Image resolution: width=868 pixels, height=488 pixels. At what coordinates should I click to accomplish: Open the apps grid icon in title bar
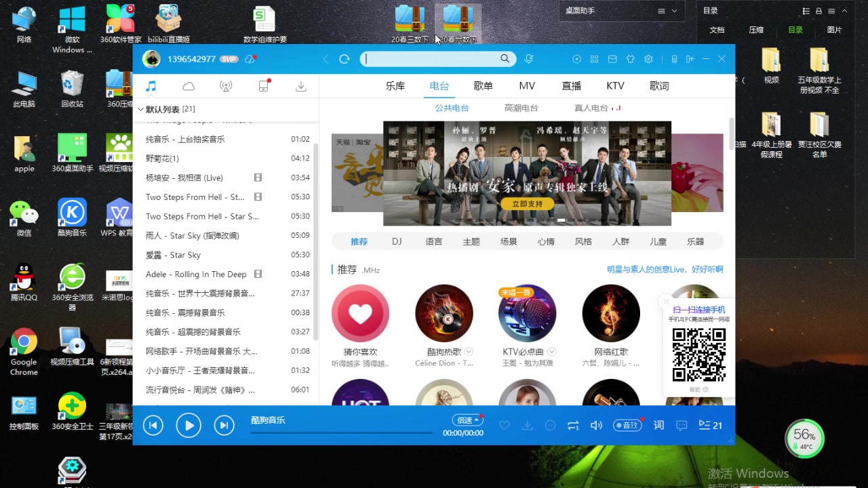pyautogui.click(x=595, y=59)
